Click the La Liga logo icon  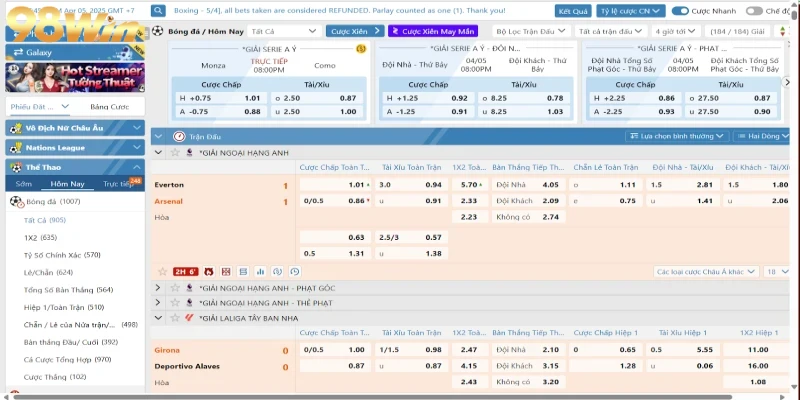click(x=190, y=318)
